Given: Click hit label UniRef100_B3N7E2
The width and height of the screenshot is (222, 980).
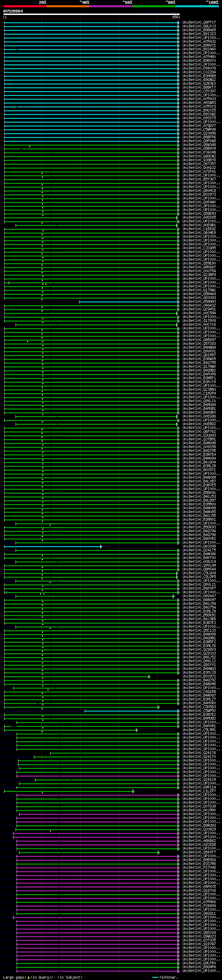Looking at the screenshot, I should tap(199, 714).
